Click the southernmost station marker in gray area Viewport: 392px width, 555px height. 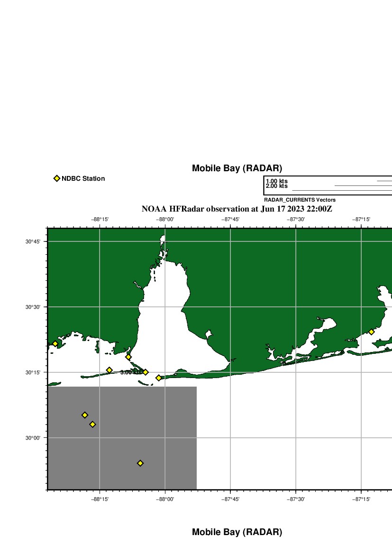[140, 463]
